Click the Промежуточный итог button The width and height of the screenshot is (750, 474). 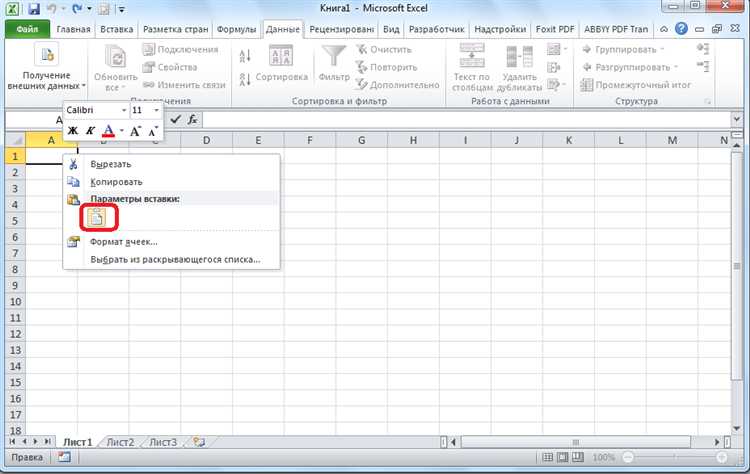(x=636, y=85)
